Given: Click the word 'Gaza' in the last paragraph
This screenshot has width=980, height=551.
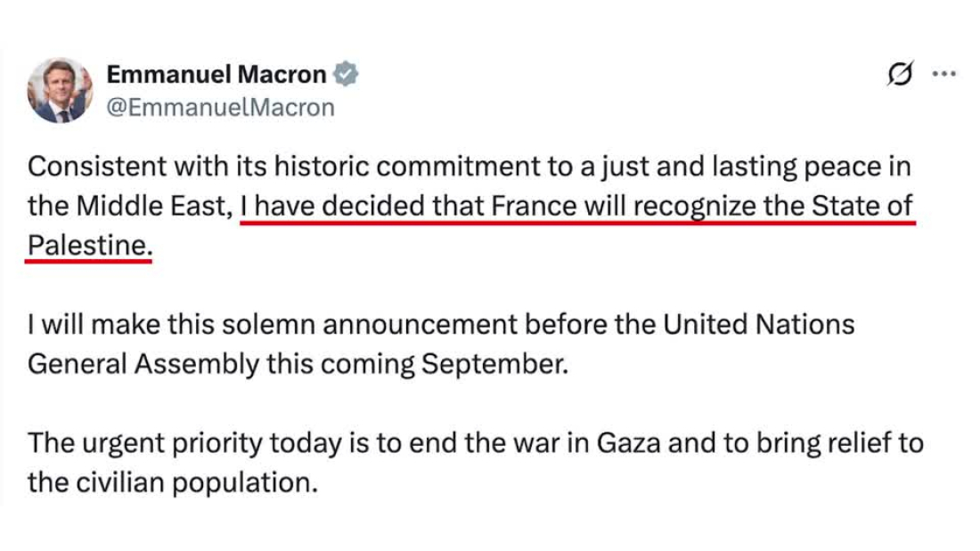Looking at the screenshot, I should pyautogui.click(x=628, y=443).
